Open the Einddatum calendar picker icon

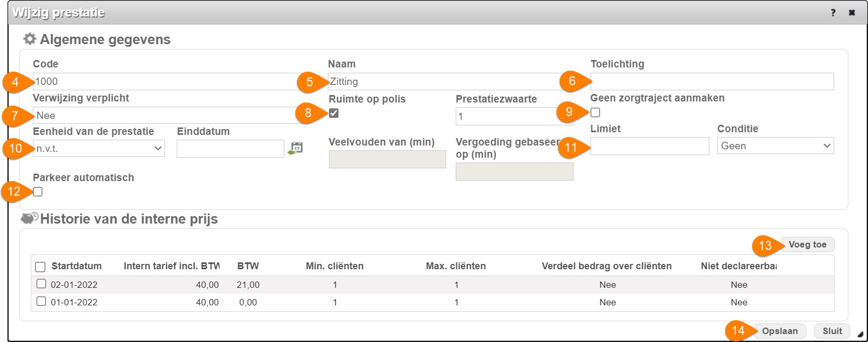point(296,148)
